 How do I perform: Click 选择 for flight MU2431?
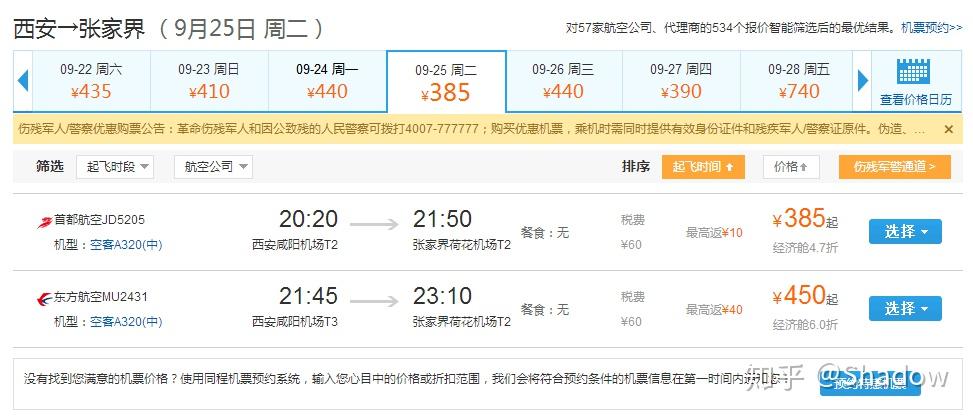tap(905, 309)
